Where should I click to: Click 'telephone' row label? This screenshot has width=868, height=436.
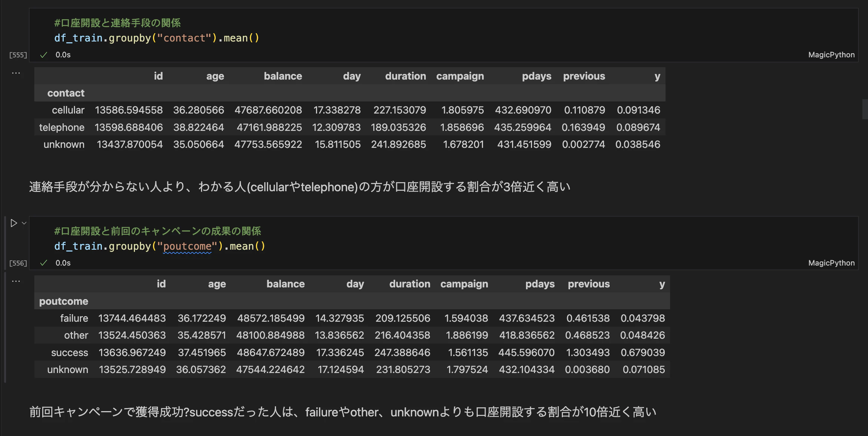click(61, 127)
